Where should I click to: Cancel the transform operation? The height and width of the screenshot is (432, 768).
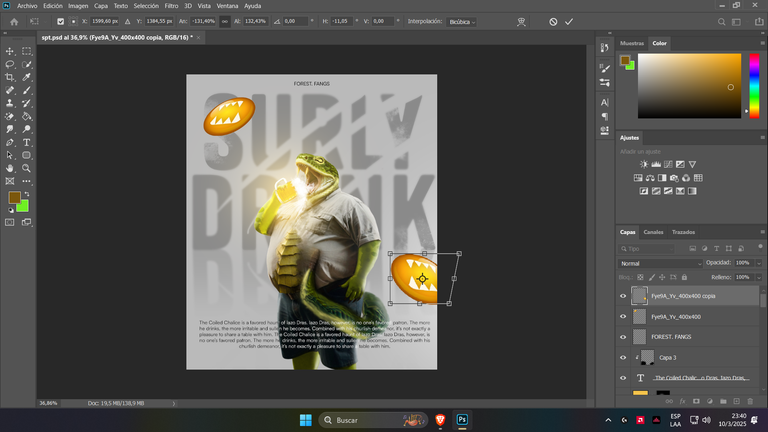point(553,22)
